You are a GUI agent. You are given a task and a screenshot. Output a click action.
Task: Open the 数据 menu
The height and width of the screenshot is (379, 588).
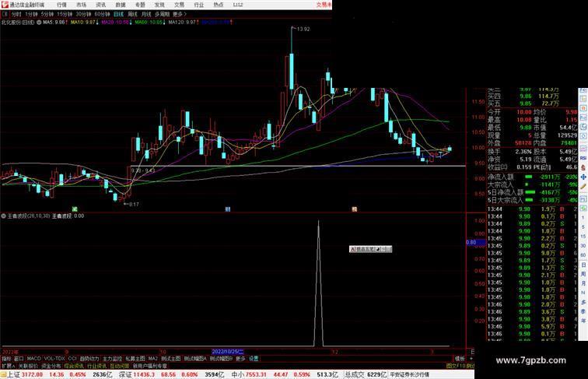tap(121, 5)
